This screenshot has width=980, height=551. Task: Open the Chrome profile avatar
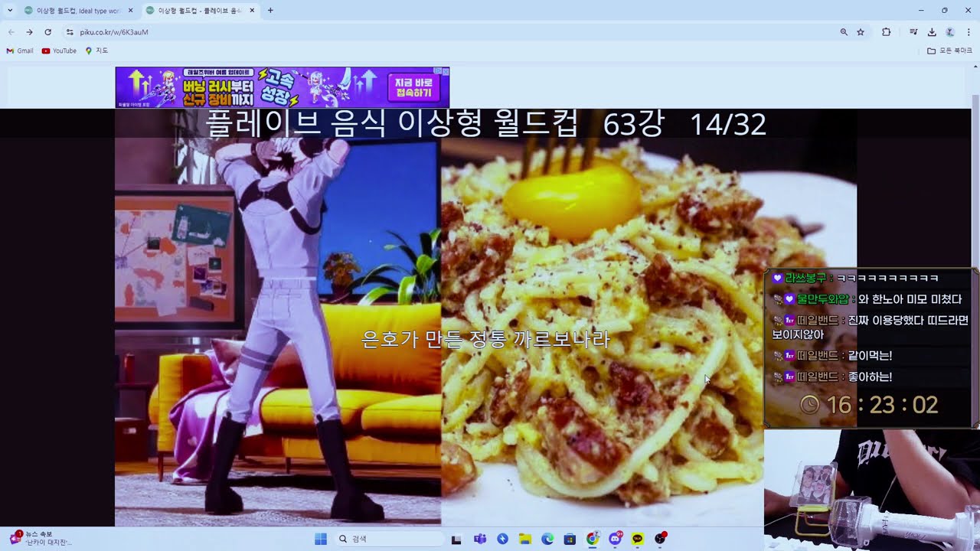[x=950, y=32]
